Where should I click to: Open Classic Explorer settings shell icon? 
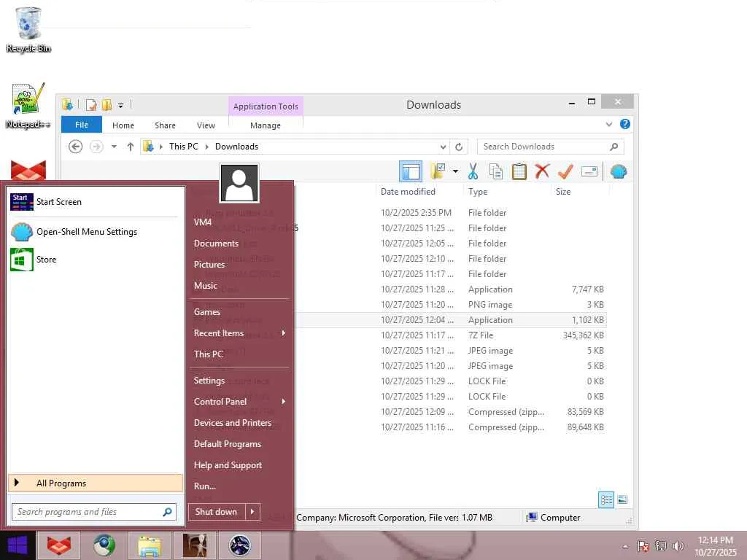tap(619, 171)
